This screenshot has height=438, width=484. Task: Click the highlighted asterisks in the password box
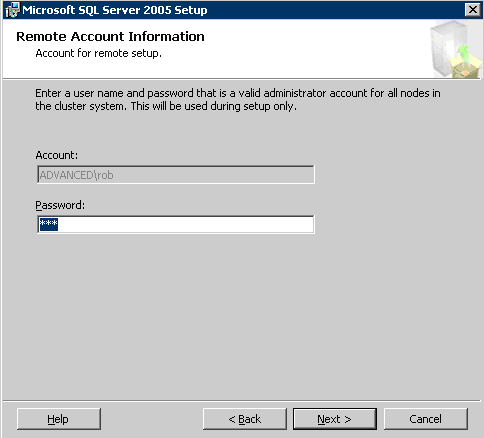tap(49, 224)
